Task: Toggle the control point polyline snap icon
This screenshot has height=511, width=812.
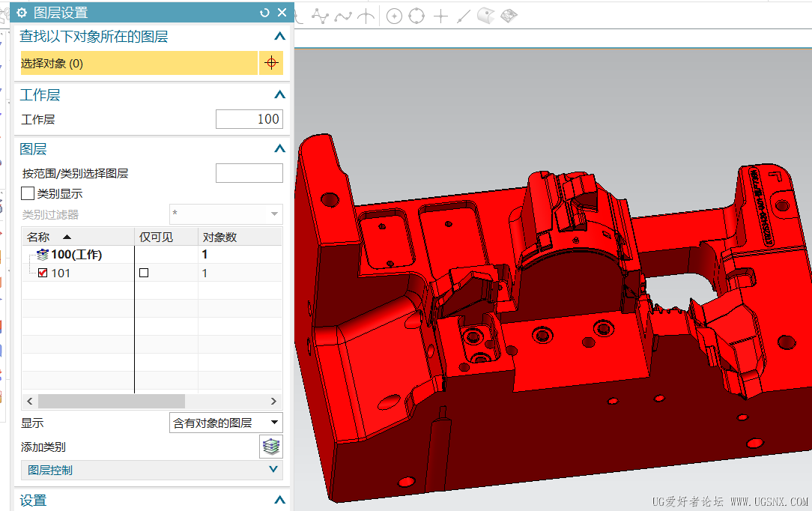Action: 320,16
